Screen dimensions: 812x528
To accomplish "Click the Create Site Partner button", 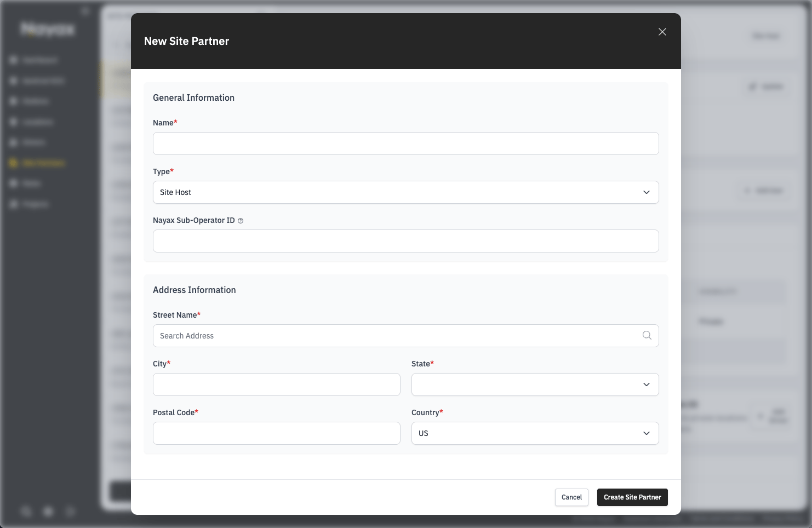I will click(x=632, y=497).
